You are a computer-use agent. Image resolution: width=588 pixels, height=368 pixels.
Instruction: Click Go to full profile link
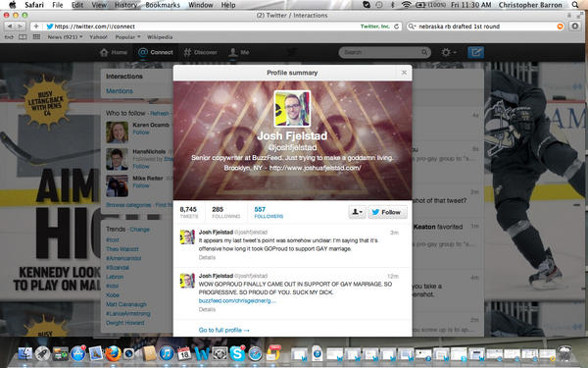tap(223, 330)
